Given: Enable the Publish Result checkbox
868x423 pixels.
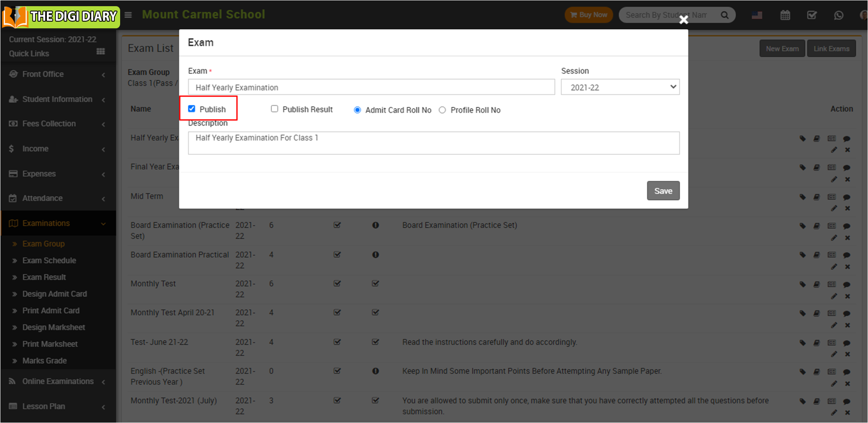Looking at the screenshot, I should pyautogui.click(x=274, y=109).
